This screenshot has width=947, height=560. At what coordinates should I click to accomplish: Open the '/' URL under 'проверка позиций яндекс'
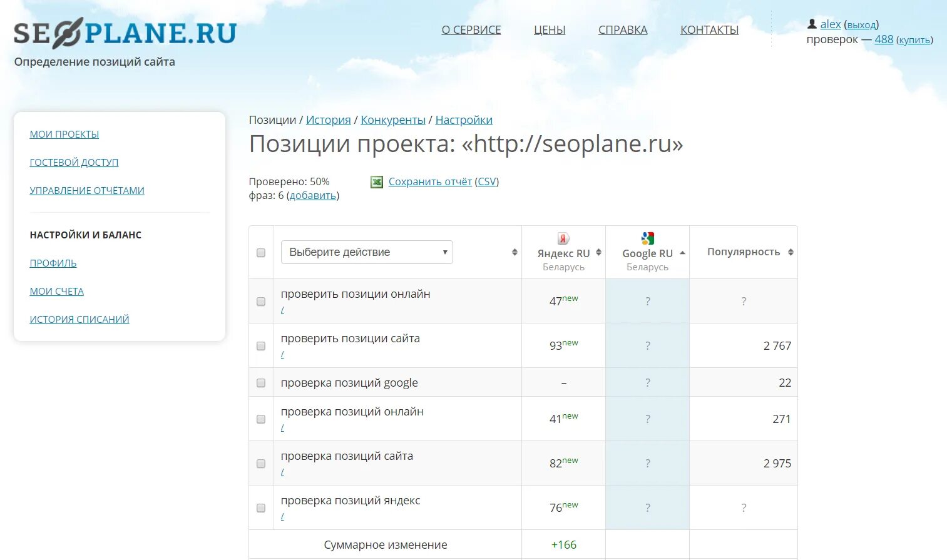coord(282,517)
